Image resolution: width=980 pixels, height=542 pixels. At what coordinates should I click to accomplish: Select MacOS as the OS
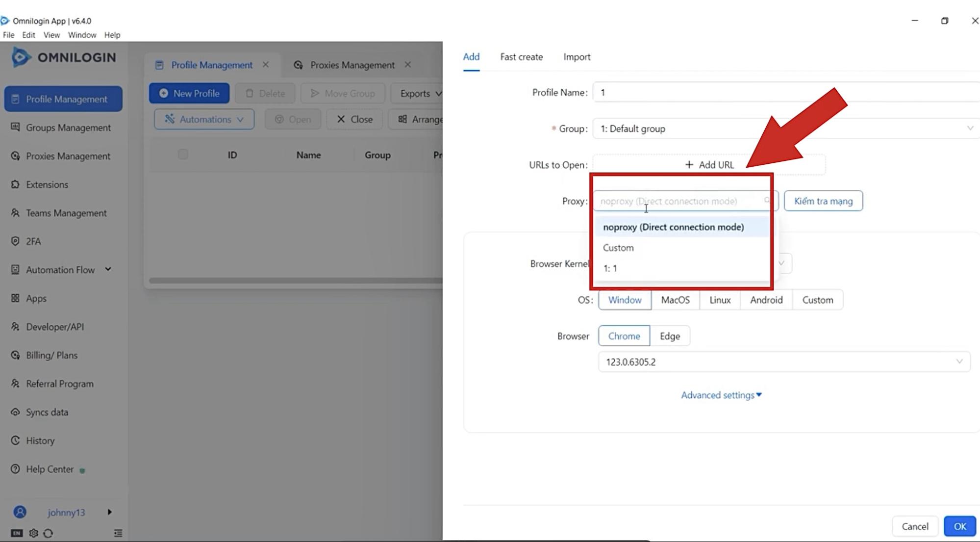675,300
